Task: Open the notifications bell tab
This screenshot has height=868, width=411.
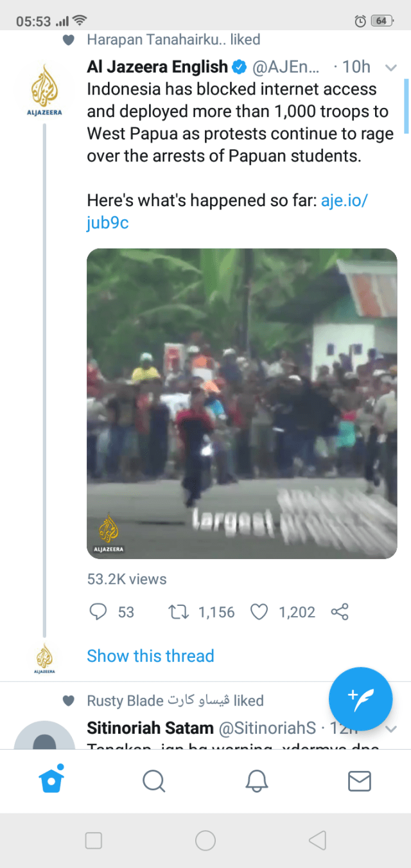Action: coord(257,781)
